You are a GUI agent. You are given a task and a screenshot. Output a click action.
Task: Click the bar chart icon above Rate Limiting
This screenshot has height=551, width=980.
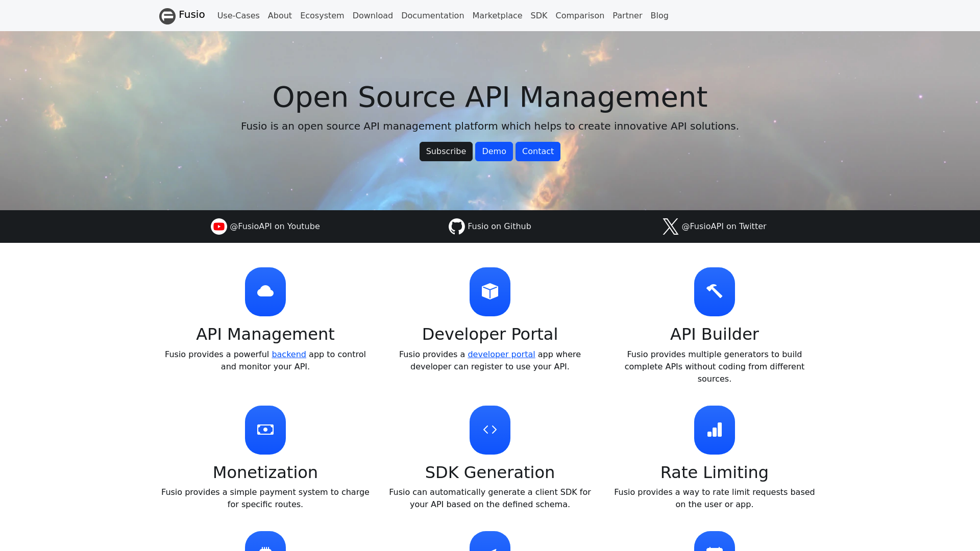(715, 430)
